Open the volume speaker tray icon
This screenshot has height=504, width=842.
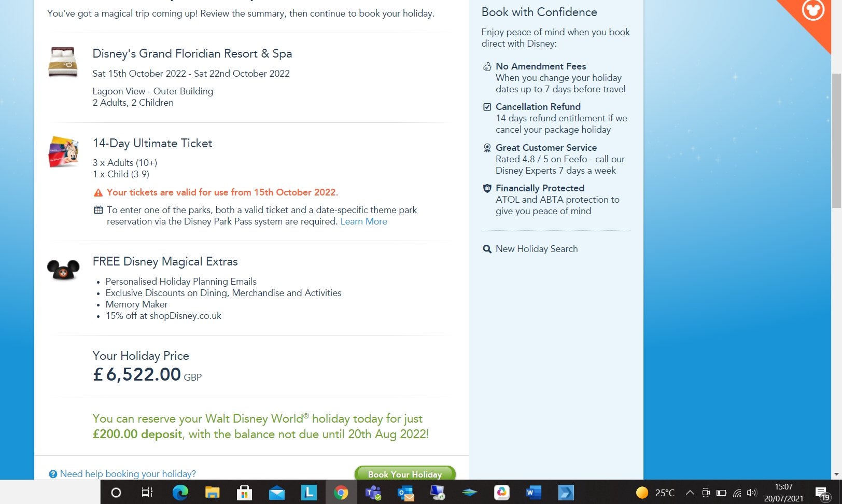[x=752, y=493]
